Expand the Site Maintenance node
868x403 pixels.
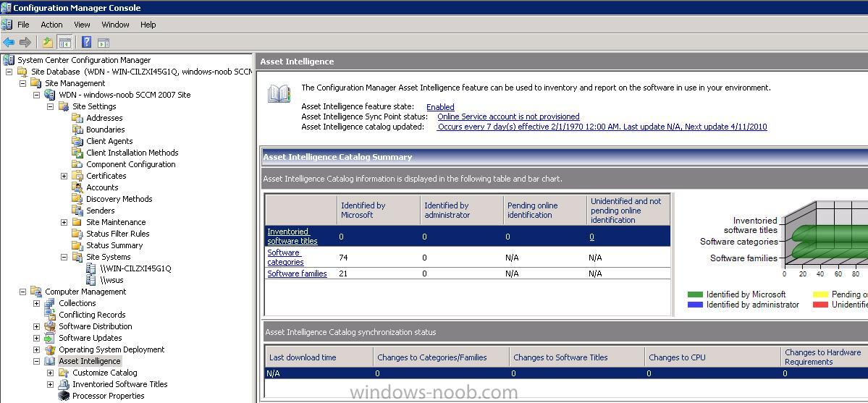point(64,223)
